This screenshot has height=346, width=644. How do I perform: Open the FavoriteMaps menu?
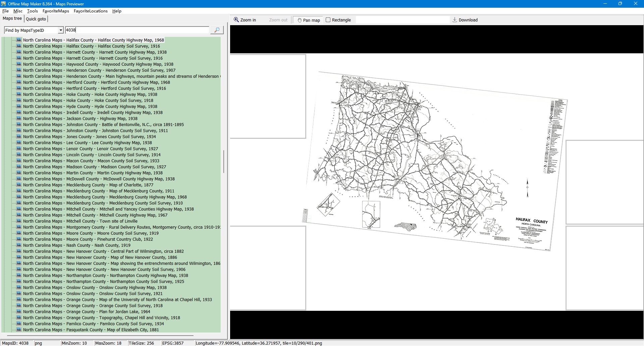coord(56,11)
